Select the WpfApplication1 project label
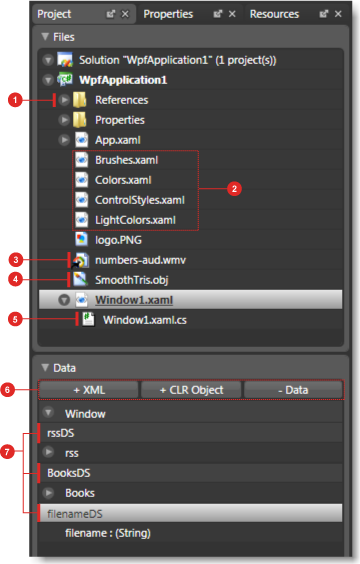This screenshot has height=564, width=360. pyautogui.click(x=123, y=80)
